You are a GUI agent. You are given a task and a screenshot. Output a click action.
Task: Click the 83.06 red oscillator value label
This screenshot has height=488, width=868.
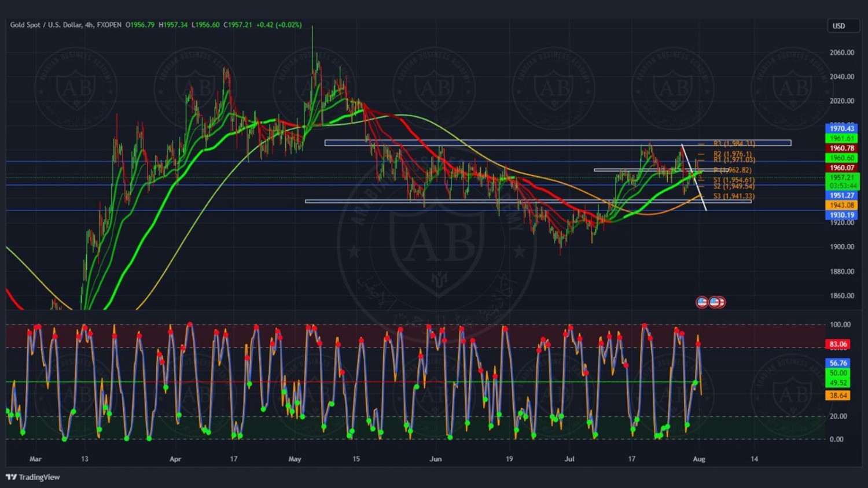[838, 344]
